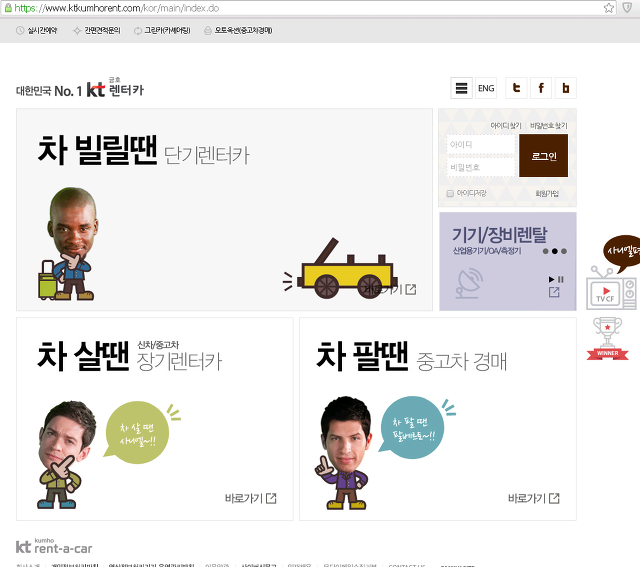Open the Facebook social icon

pyautogui.click(x=541, y=88)
